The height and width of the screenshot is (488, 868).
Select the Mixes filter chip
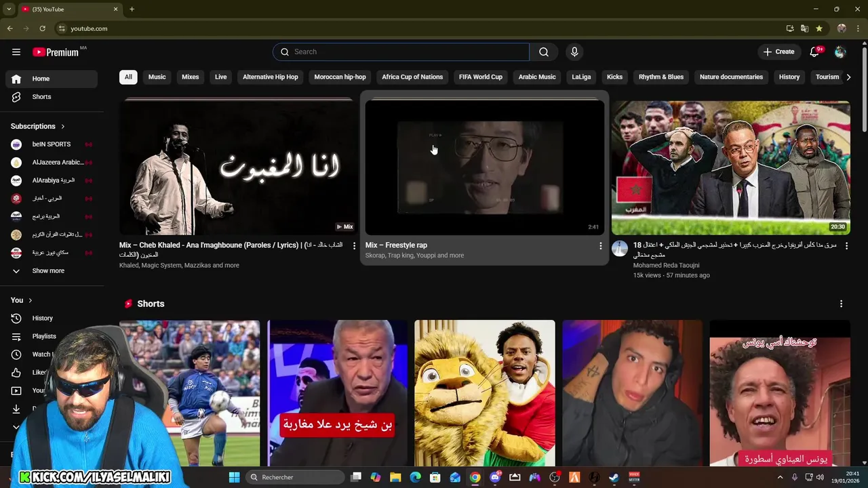pyautogui.click(x=190, y=77)
